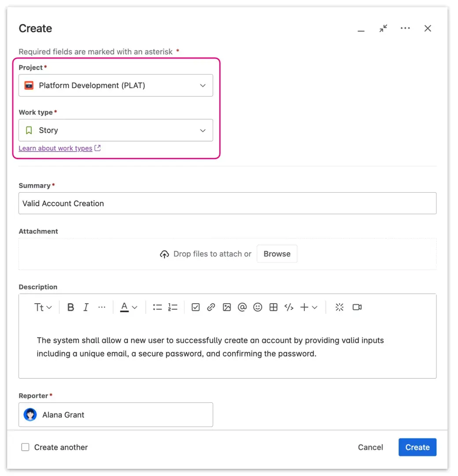The image size is (458, 476).
Task: Toggle bold formatting in the description editor
Action: coord(70,307)
